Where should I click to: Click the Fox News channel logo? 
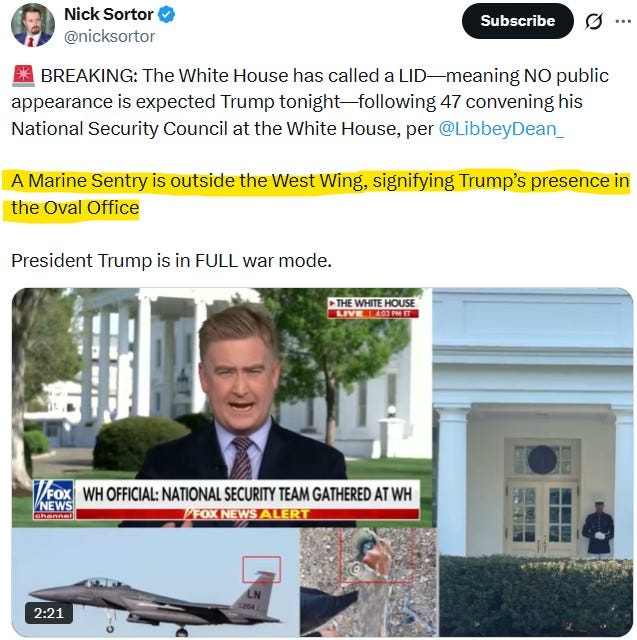[53, 499]
